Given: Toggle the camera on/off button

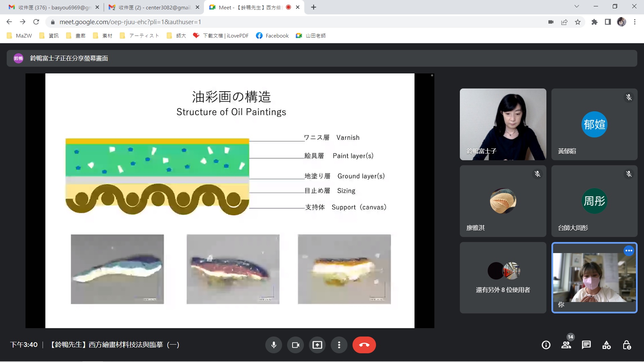Looking at the screenshot, I should [x=296, y=345].
